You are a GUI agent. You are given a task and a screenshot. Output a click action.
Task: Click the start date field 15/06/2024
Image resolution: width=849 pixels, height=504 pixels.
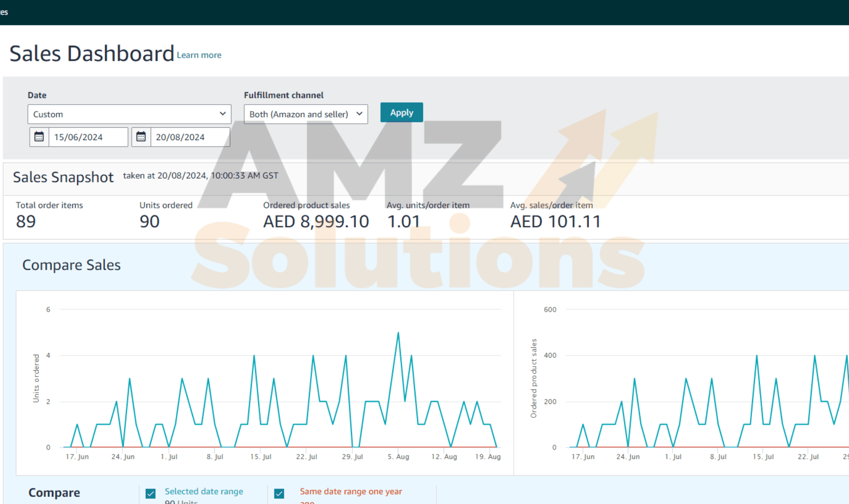point(88,137)
